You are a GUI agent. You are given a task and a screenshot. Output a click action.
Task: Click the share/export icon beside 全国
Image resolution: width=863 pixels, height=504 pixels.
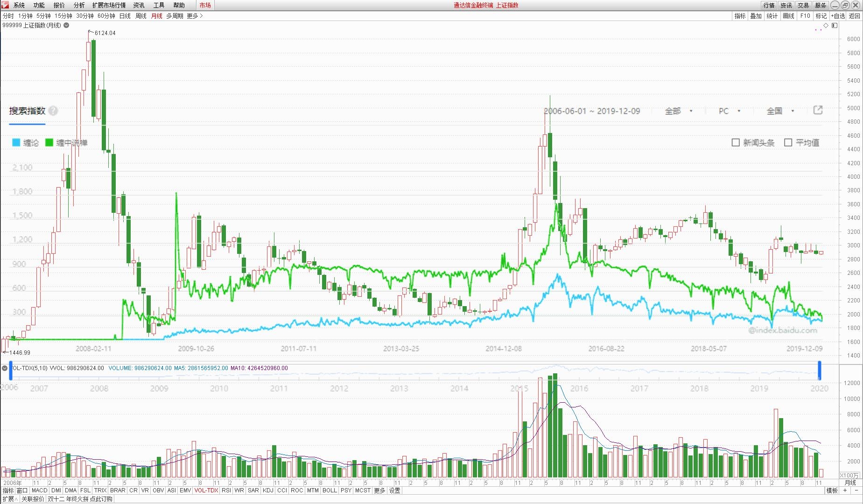pyautogui.click(x=818, y=110)
